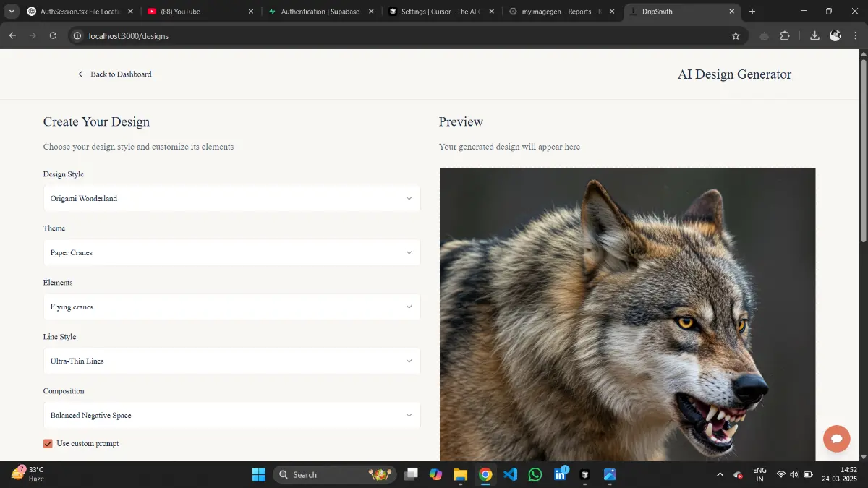This screenshot has width=868, height=488.
Task: Reload the page using the refresh icon
Action: 53,35
